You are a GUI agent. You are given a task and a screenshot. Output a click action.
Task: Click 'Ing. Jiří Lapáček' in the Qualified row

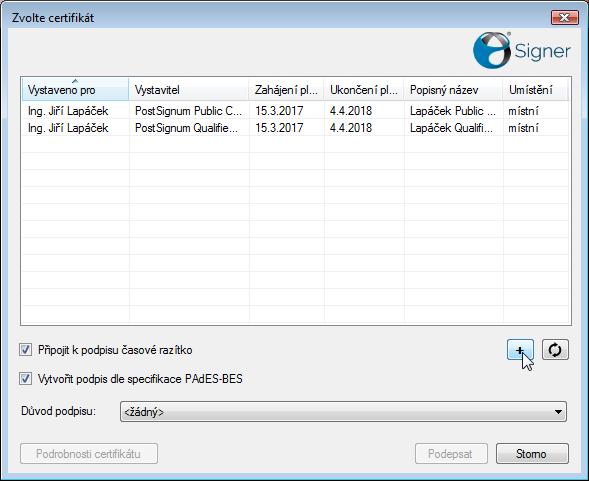[68, 128]
